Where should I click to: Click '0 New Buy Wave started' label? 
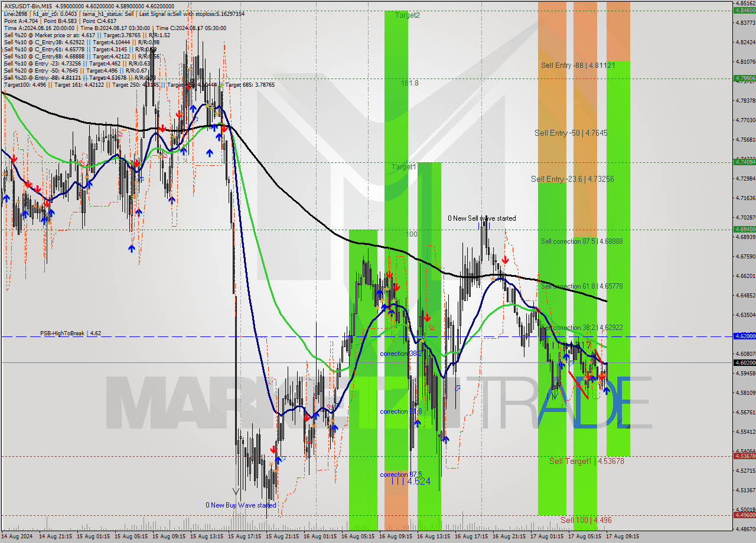click(241, 505)
